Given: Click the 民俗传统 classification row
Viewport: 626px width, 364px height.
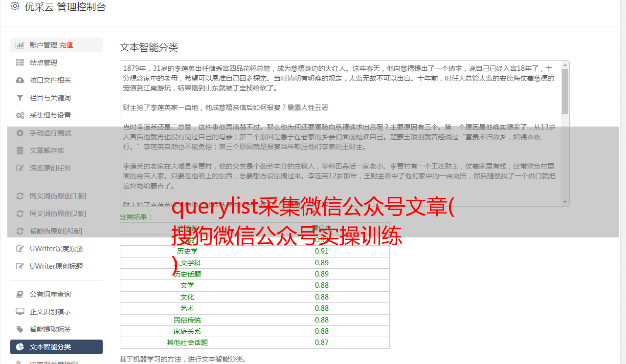Looking at the screenshot, I should click(255, 320).
